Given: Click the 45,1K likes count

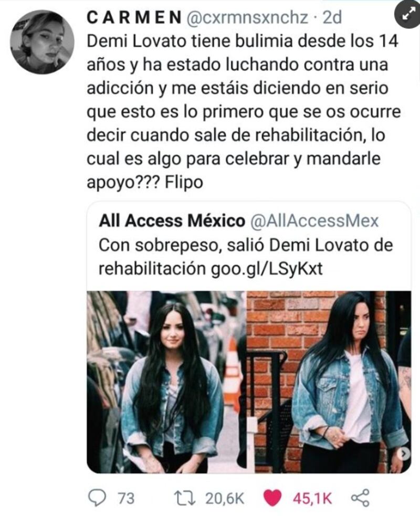Looking at the screenshot, I should pyautogui.click(x=312, y=499).
